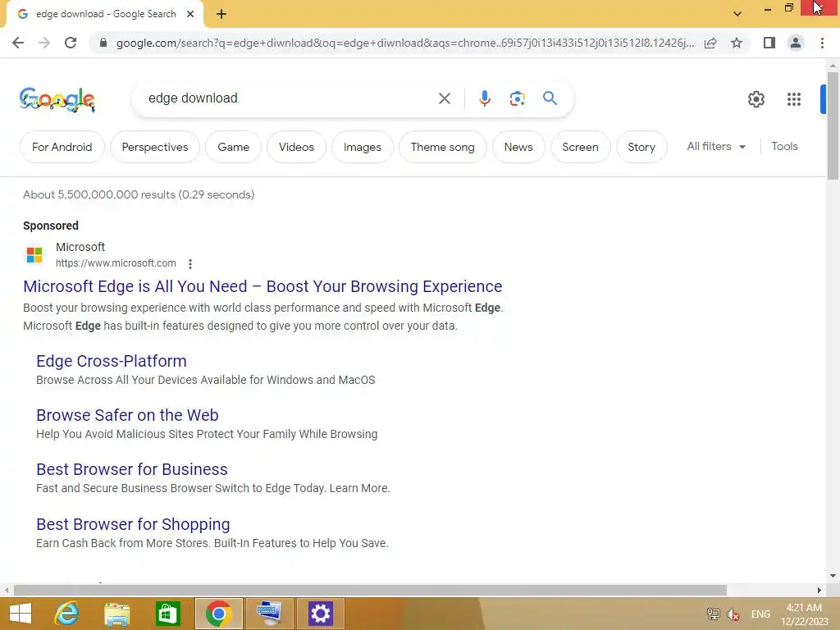The height and width of the screenshot is (630, 840).
Task: Open File Explorer from taskbar
Action: pyautogui.click(x=117, y=614)
